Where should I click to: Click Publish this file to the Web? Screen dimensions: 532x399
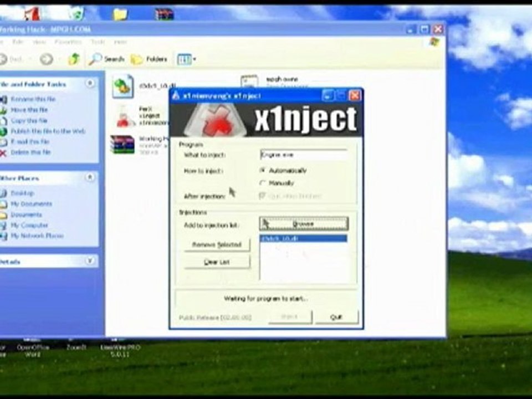[x=48, y=131]
